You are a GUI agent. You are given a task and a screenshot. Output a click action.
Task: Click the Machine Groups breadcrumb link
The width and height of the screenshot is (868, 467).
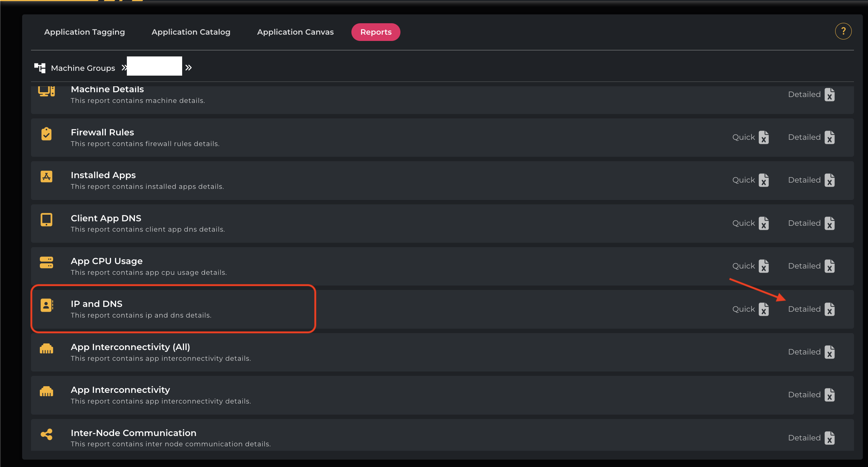point(83,68)
